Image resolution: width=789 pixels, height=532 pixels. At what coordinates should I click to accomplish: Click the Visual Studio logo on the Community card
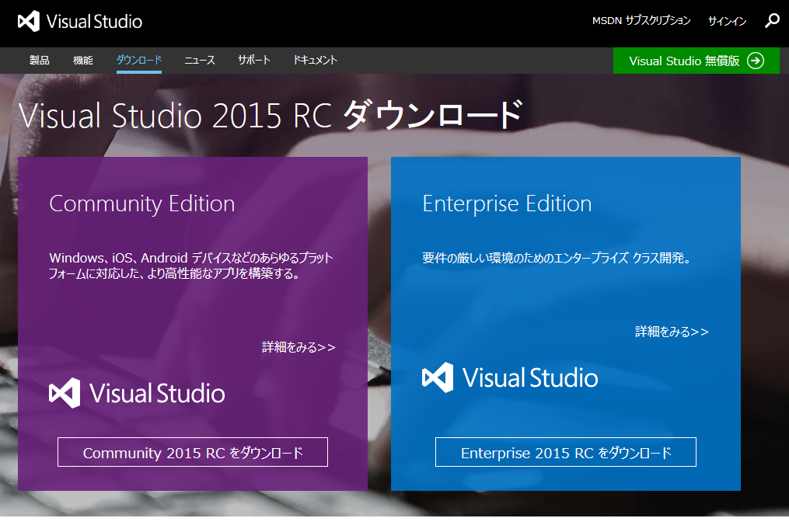click(x=138, y=394)
